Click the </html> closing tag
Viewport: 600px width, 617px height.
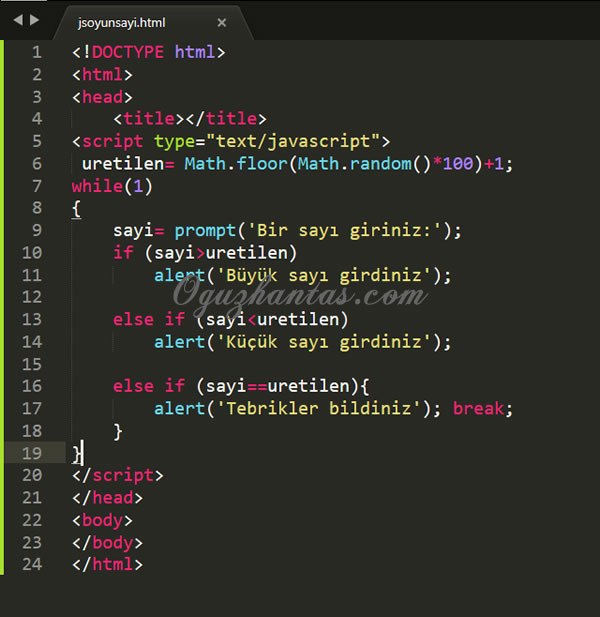[x=107, y=564]
